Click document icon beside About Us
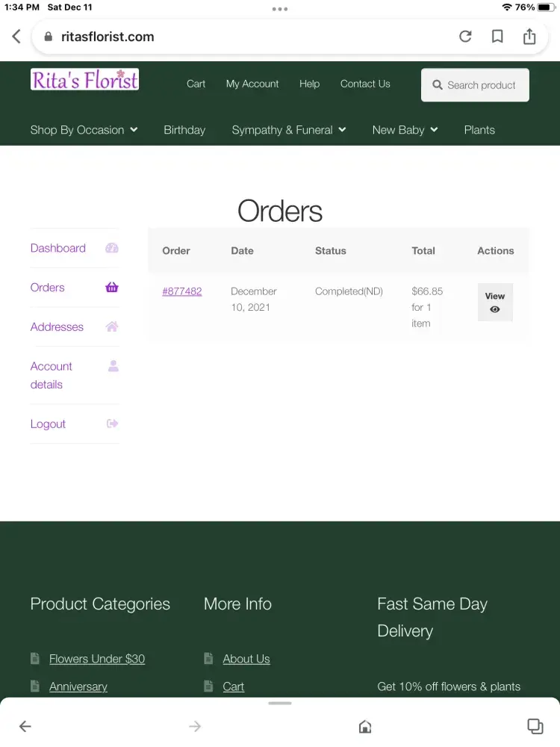 point(208,658)
